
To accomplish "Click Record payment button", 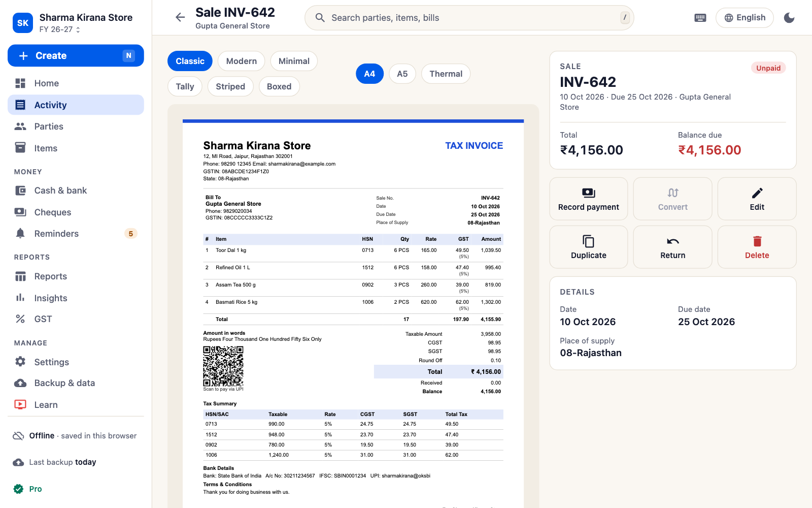I will 589,199.
